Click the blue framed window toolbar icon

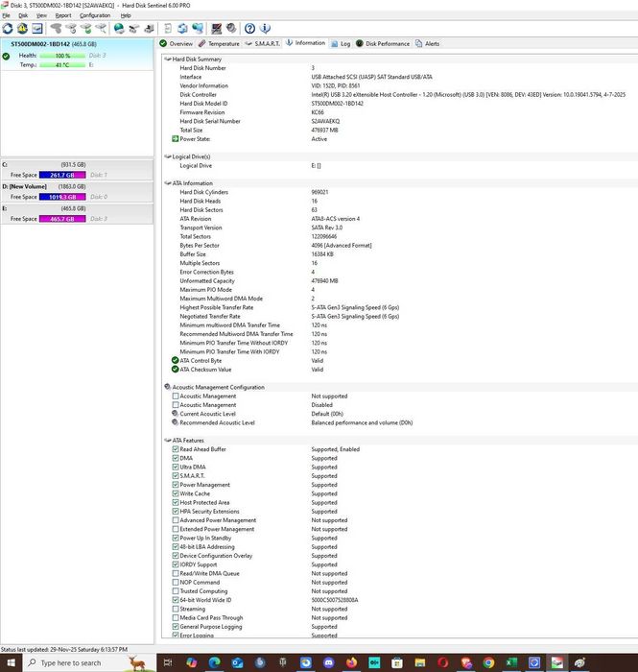coord(37,29)
